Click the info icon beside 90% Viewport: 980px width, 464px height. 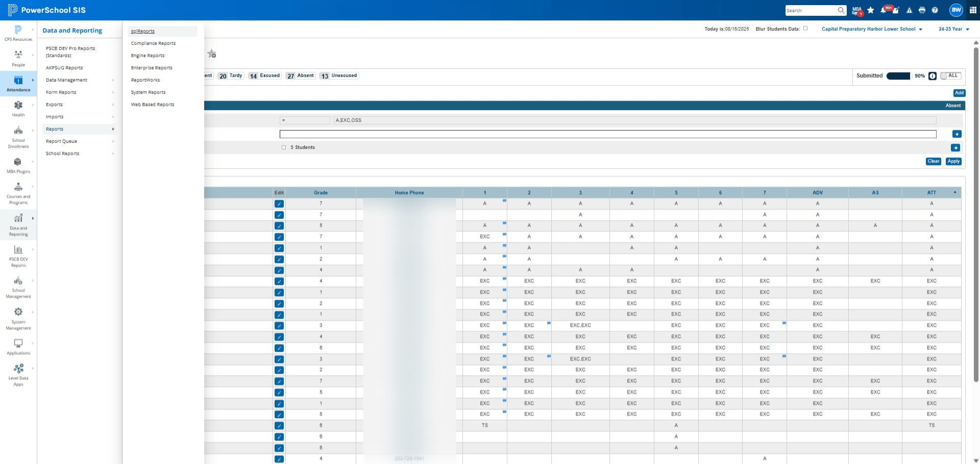tap(933, 76)
